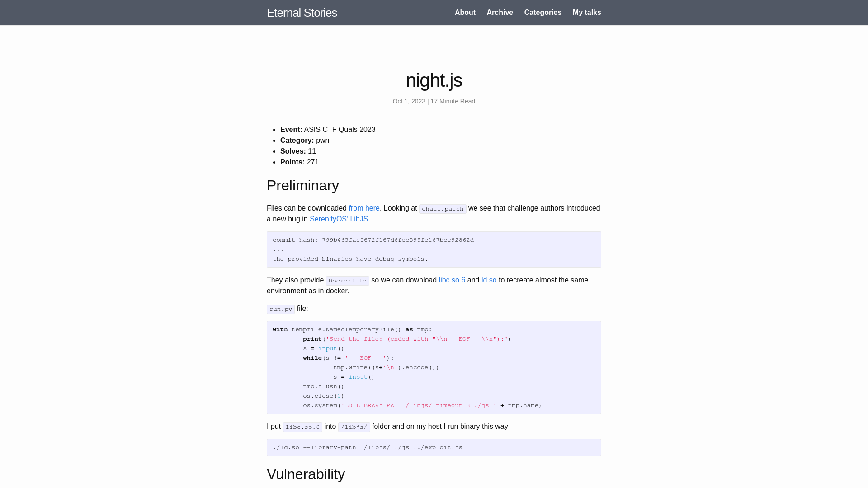The width and height of the screenshot is (868, 488).
Task: Open the Categories navigation item
Action: 542,13
